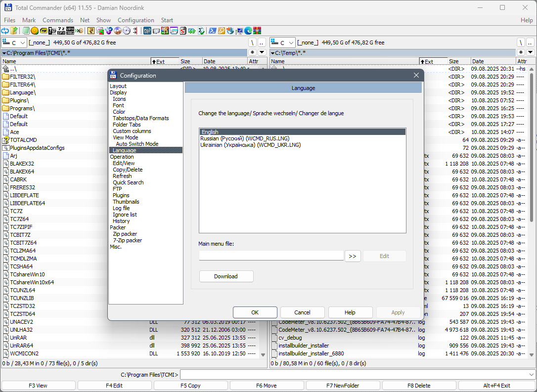Click the reread source refresh icon in toolbar
The image size is (537, 392).
point(5,31)
